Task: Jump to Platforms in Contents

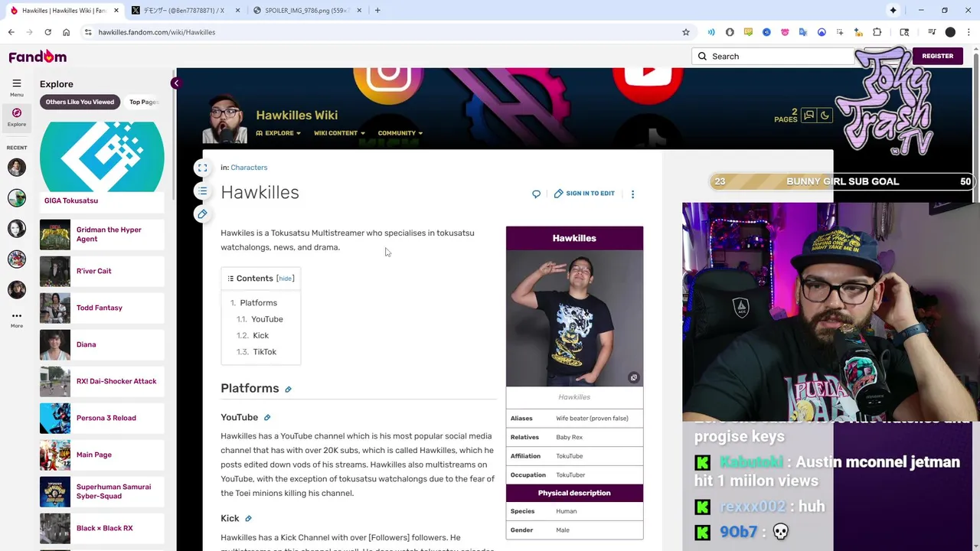Action: (x=258, y=303)
